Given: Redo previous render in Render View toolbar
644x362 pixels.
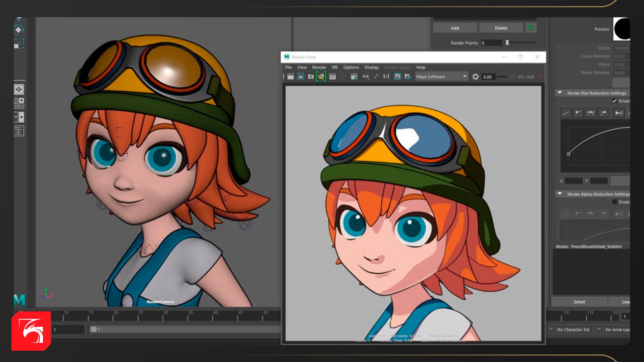Looking at the screenshot, I should click(x=290, y=77).
